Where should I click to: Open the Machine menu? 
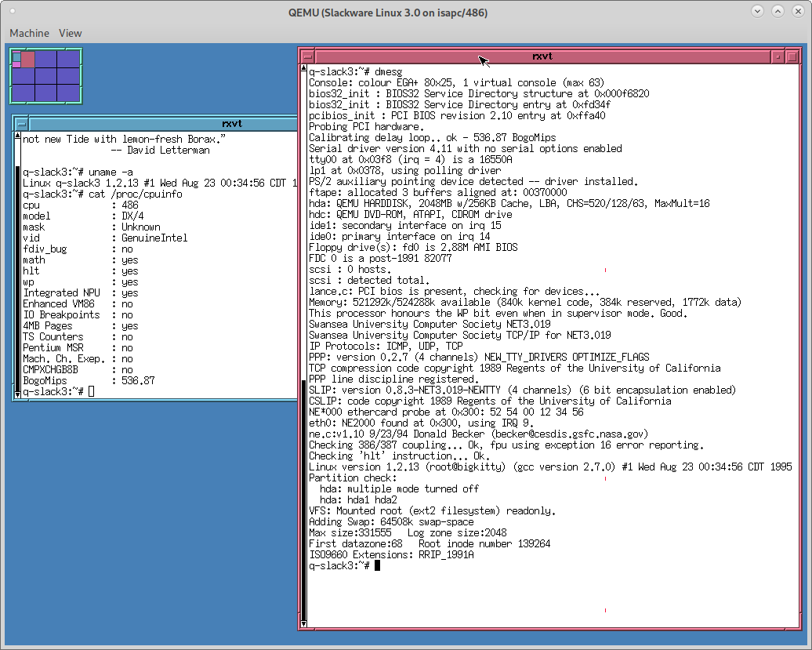[29, 33]
